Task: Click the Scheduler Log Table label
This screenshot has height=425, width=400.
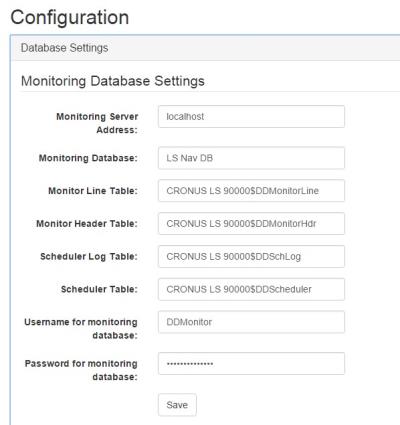Action: click(x=89, y=256)
